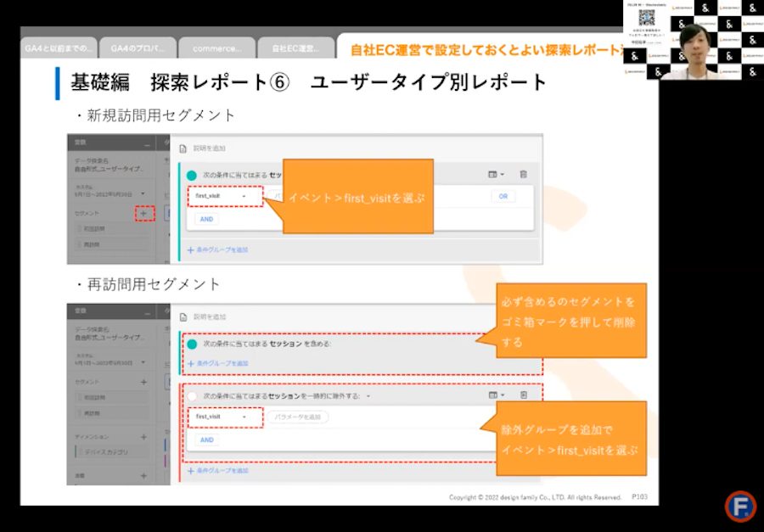
Task: Switch to the GA4と以前までの... tab
Action: click(x=59, y=48)
